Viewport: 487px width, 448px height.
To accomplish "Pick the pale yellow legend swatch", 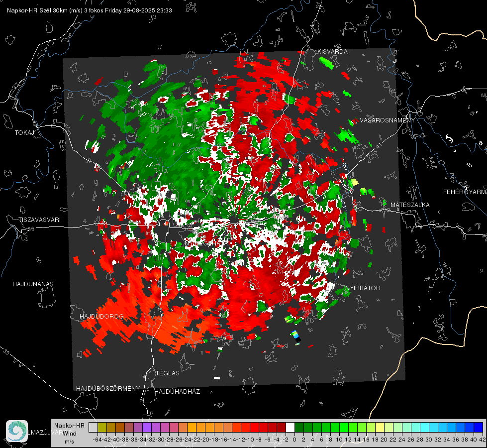I will click(380, 427).
